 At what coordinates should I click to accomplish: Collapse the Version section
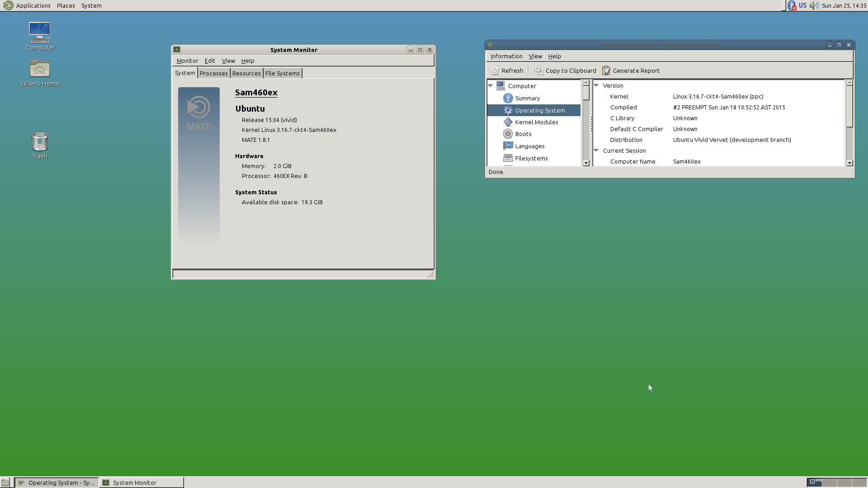596,85
